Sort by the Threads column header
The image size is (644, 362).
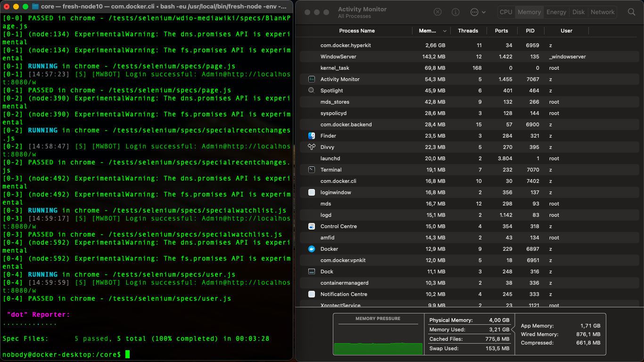point(468,31)
